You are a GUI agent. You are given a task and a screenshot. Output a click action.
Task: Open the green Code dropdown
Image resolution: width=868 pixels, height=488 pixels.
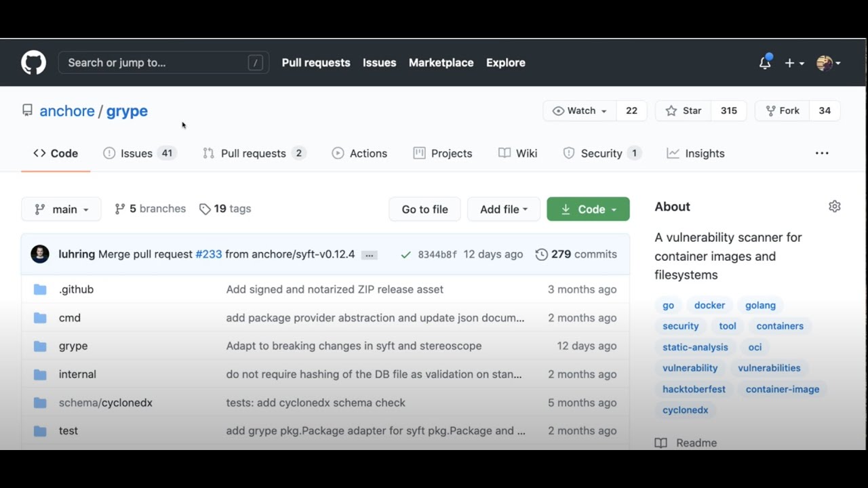[x=588, y=209]
